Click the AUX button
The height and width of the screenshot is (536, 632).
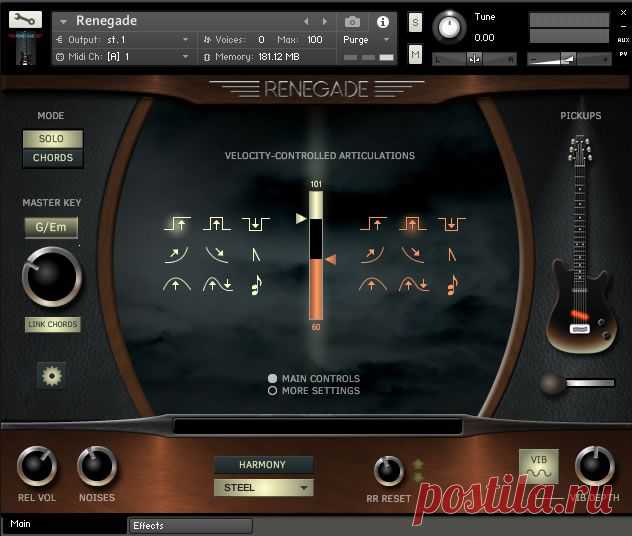pyautogui.click(x=623, y=40)
